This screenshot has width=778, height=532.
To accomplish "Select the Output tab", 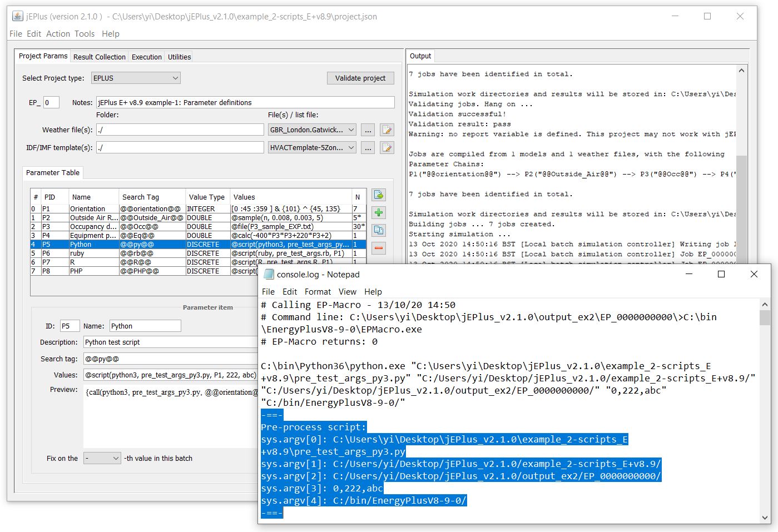I will click(420, 56).
